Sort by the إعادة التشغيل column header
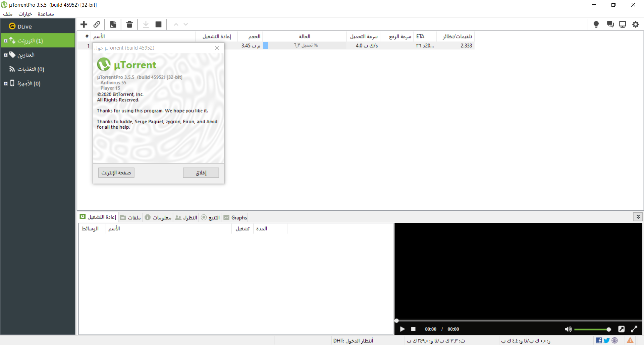 tap(217, 36)
